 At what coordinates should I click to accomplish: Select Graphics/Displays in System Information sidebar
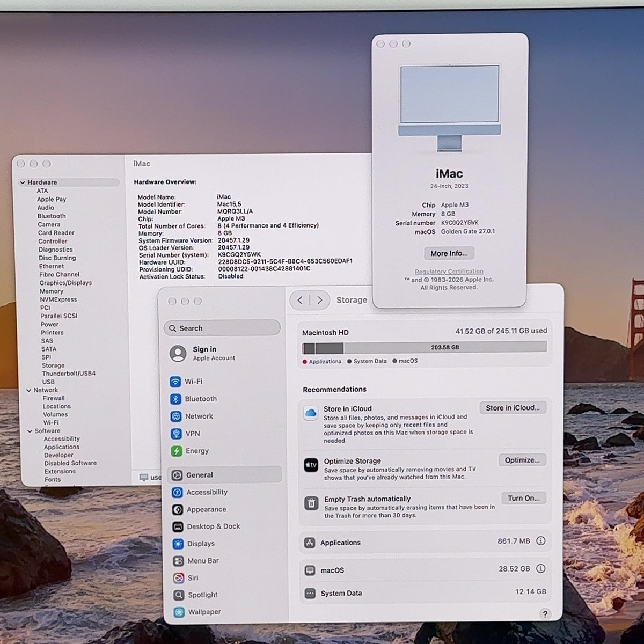click(x=65, y=283)
